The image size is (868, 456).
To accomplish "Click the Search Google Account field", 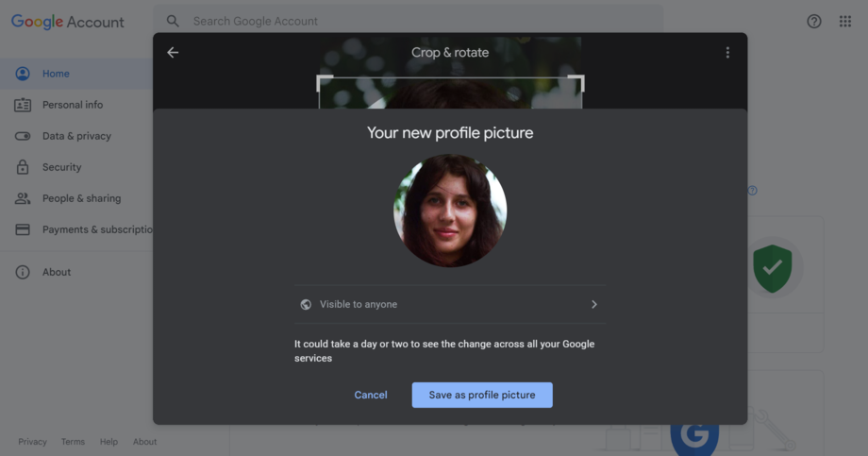I will pyautogui.click(x=415, y=21).
